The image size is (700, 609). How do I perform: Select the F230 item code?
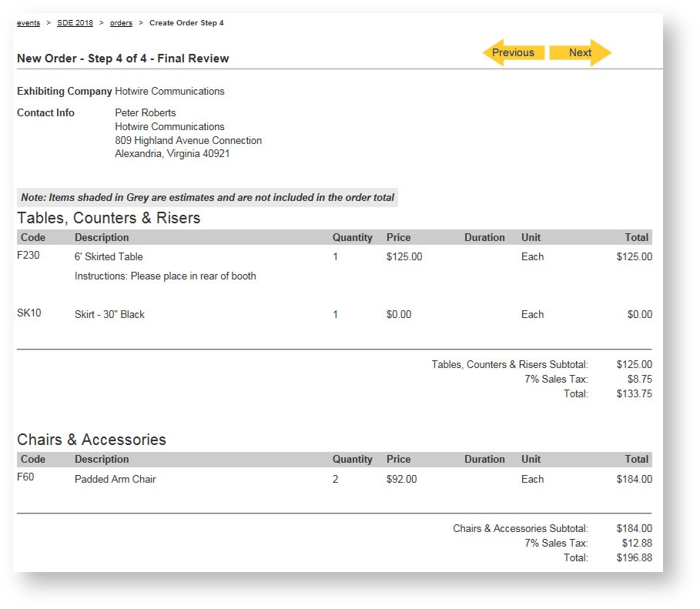[x=28, y=256]
